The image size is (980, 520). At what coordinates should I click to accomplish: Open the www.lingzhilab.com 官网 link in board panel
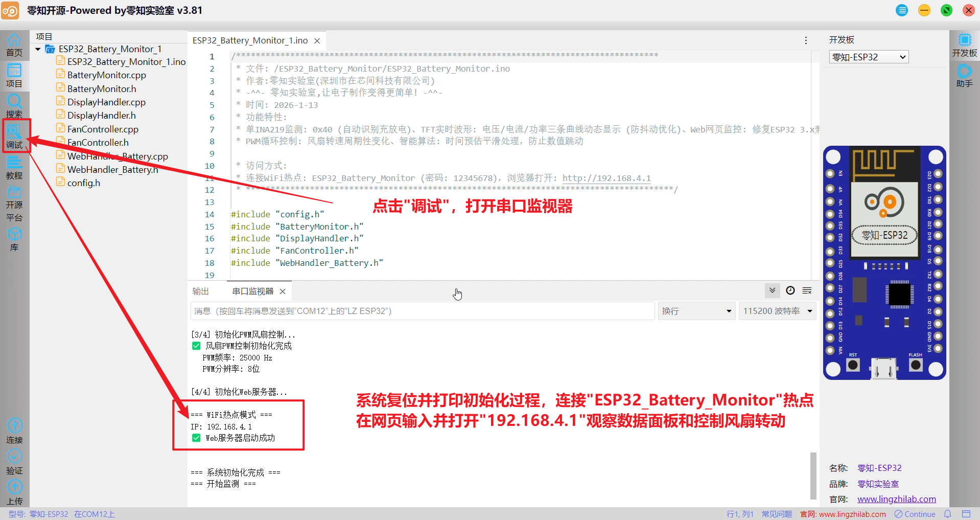[x=897, y=499]
